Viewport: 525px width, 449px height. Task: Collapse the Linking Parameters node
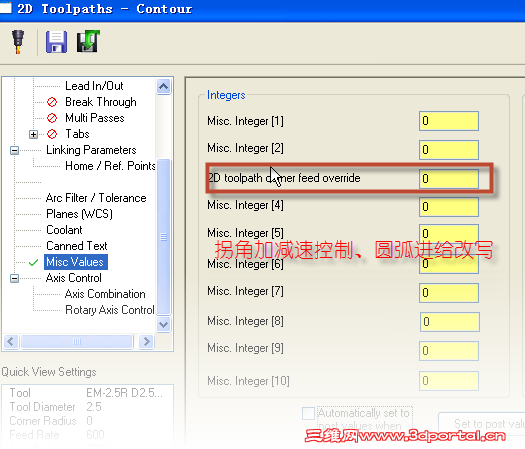click(14, 150)
